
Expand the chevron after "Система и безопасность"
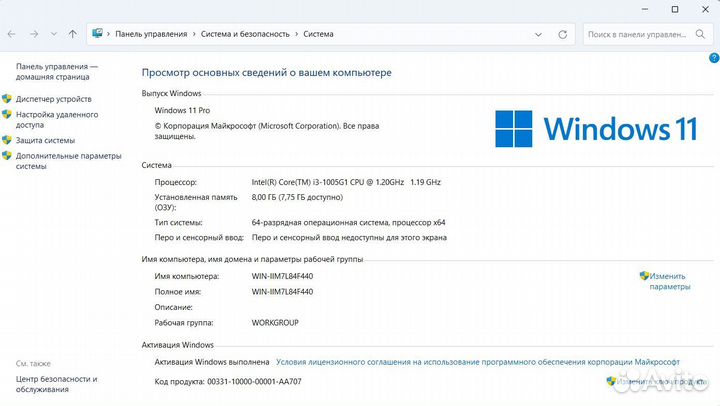pyautogui.click(x=297, y=34)
